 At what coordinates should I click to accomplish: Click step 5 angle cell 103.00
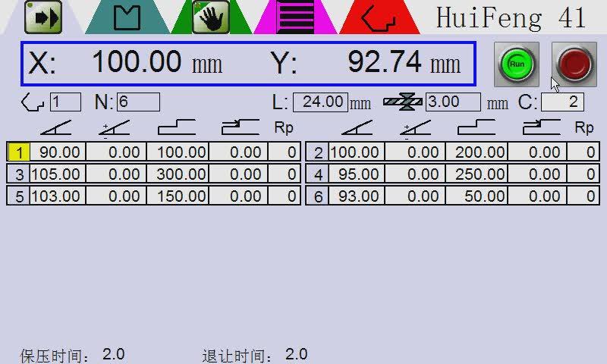58,196
